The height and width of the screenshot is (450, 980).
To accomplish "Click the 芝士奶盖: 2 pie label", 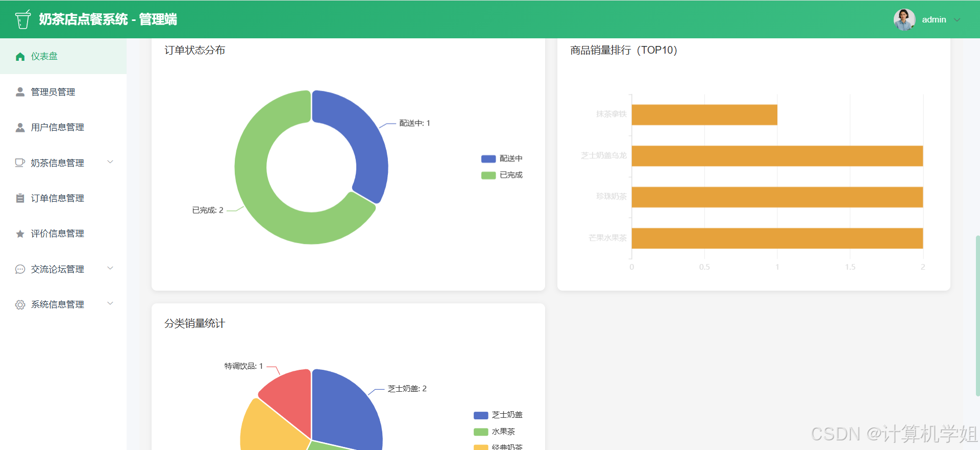I will click(407, 389).
